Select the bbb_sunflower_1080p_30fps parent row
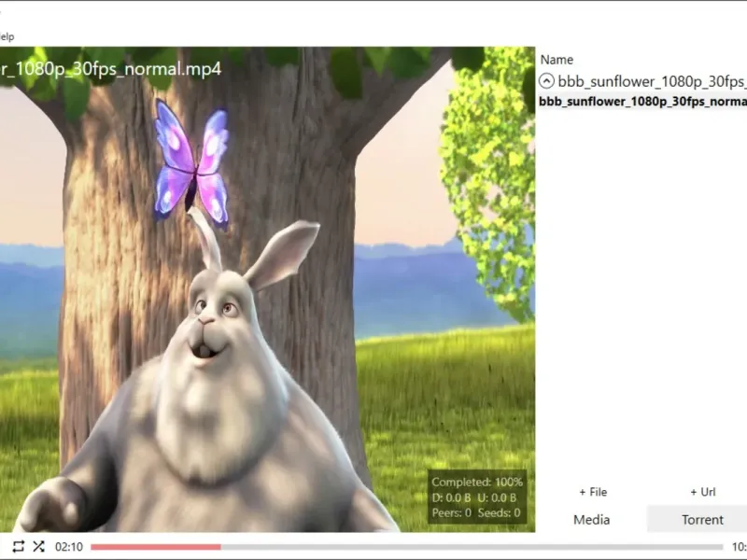This screenshot has width=747, height=560. click(642, 81)
